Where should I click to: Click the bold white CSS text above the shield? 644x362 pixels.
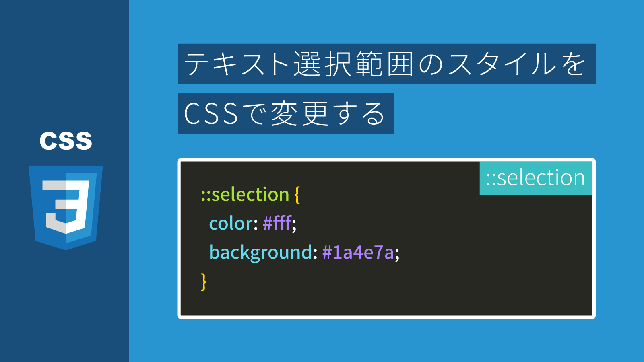(66, 141)
